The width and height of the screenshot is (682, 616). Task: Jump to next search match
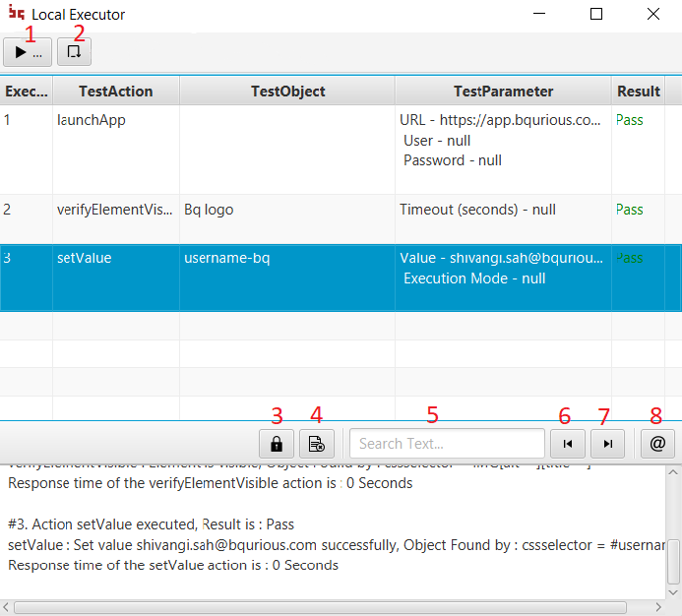(607, 444)
